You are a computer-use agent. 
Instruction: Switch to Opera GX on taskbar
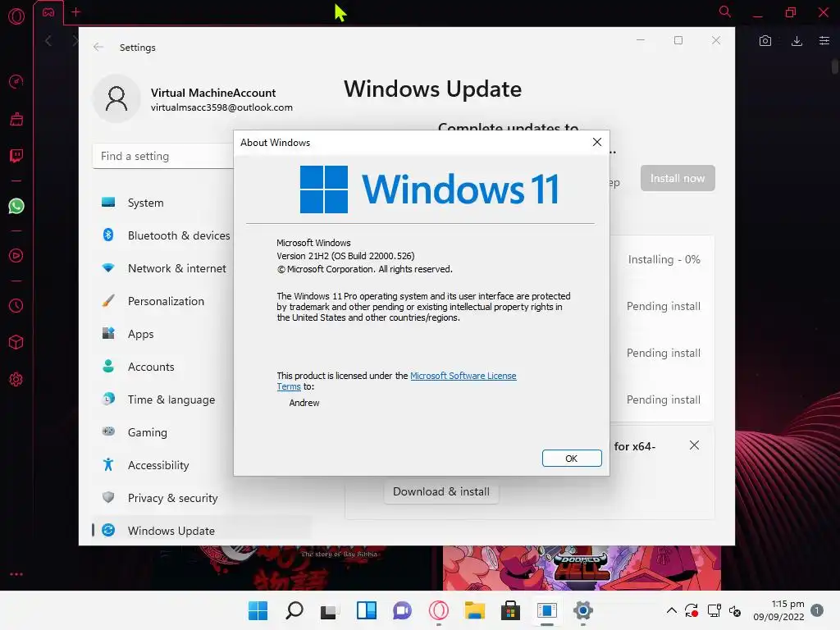[438, 610]
